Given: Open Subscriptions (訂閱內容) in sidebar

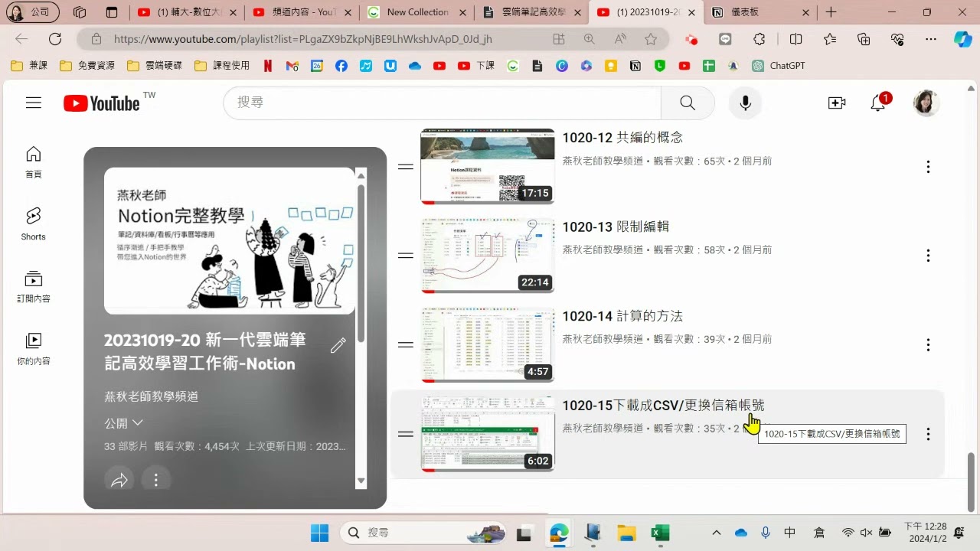Looking at the screenshot, I should (x=34, y=286).
